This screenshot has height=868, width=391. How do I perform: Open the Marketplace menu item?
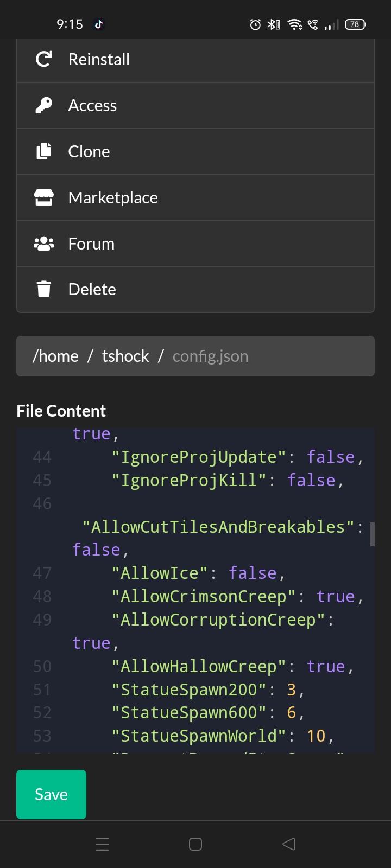tap(113, 197)
